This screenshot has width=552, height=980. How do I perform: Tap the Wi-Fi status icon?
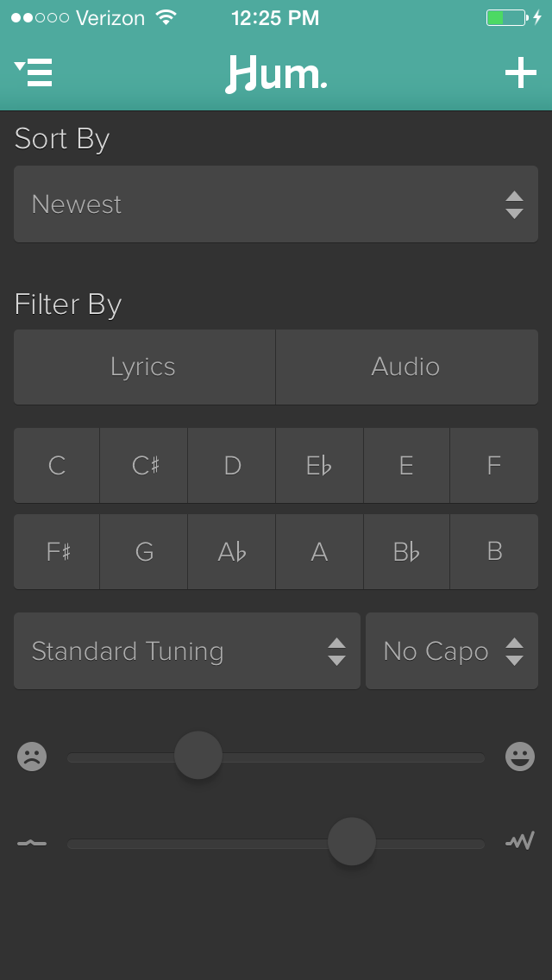coord(166,17)
